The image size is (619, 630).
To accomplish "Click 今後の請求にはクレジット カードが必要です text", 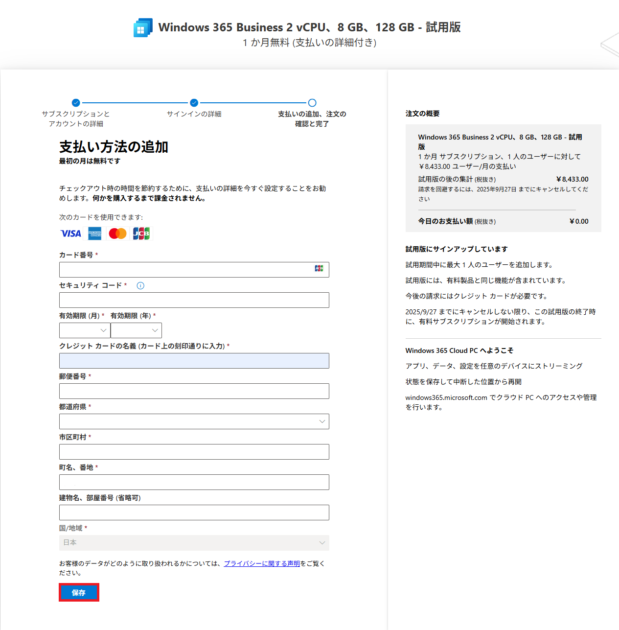I will [x=476, y=296].
